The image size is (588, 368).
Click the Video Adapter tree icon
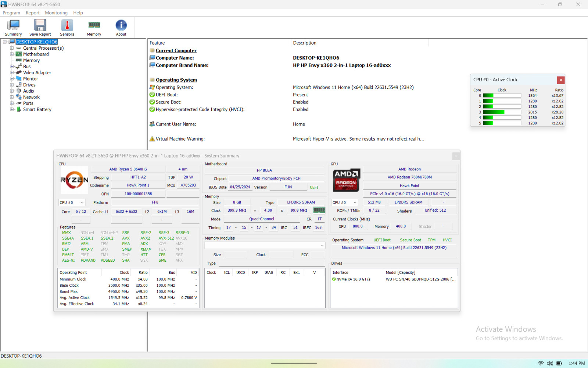point(19,72)
